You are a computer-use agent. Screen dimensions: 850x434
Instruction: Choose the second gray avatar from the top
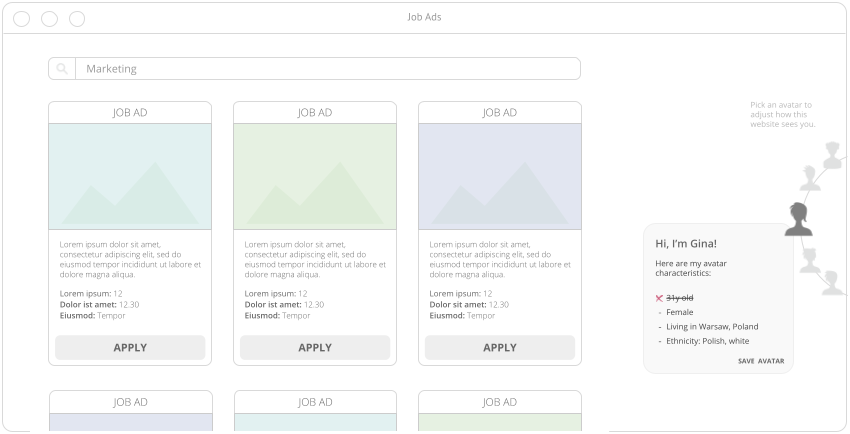tap(811, 179)
